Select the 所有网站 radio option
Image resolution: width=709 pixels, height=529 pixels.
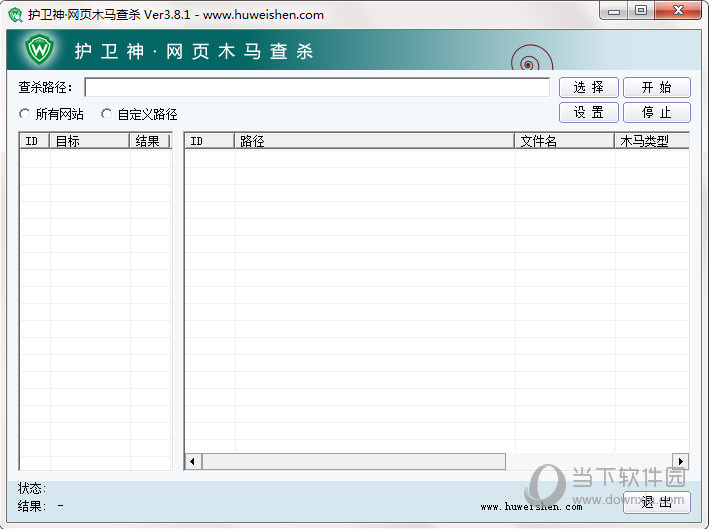(x=51, y=114)
